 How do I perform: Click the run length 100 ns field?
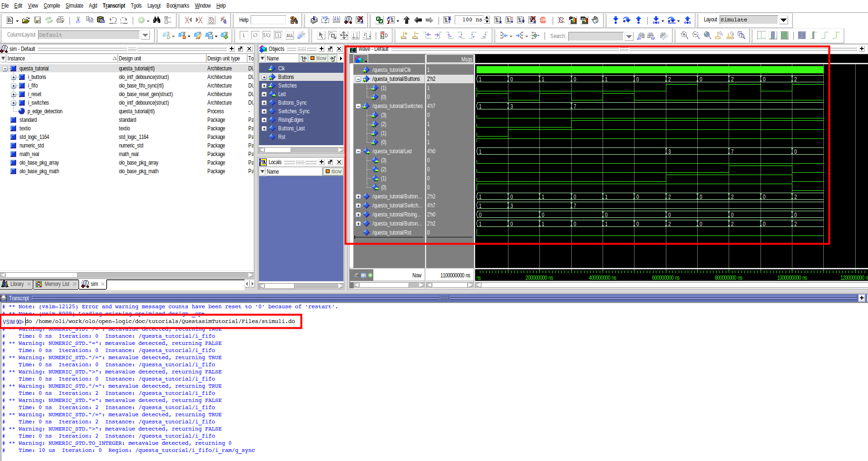tap(468, 20)
